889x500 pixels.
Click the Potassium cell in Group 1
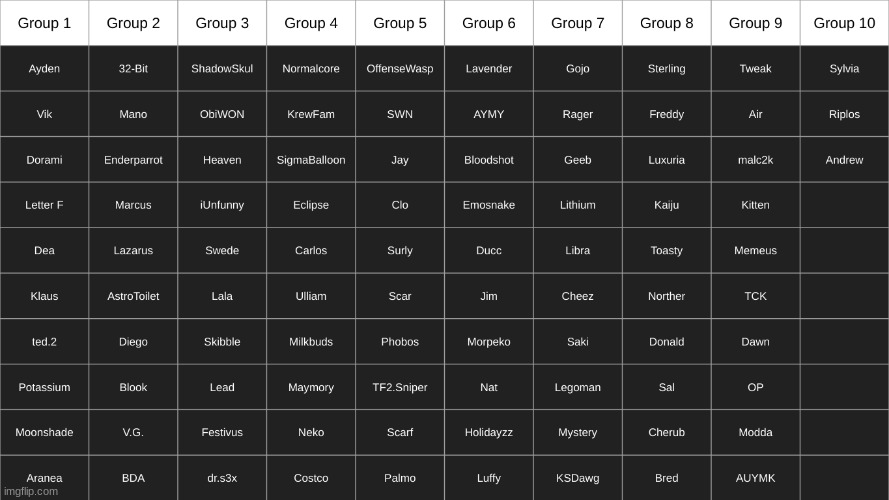(44, 387)
